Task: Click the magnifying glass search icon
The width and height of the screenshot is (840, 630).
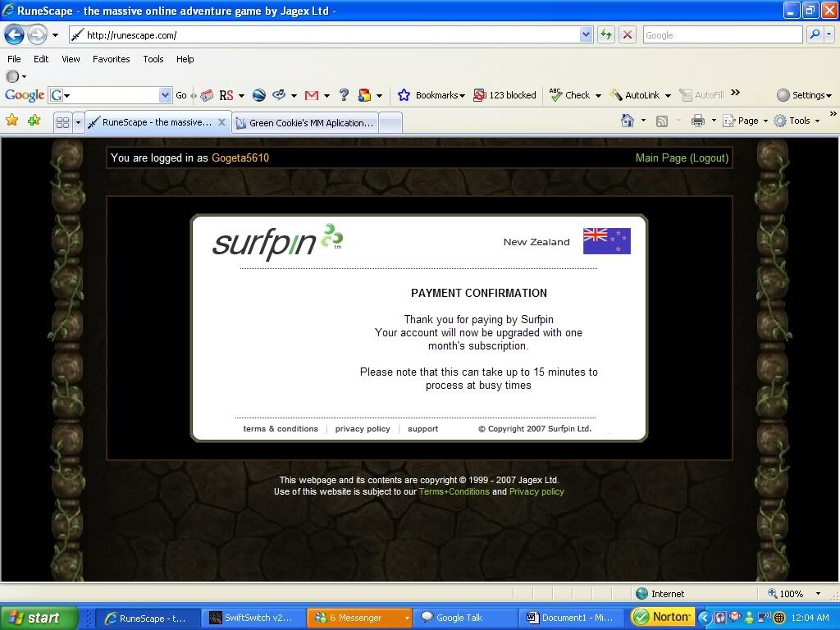Action: point(815,34)
